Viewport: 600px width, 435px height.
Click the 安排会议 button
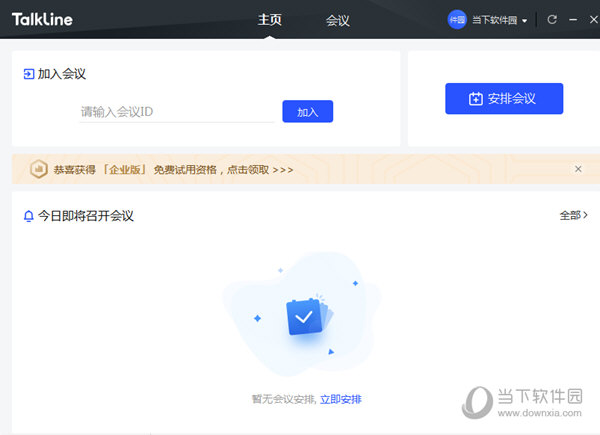pyautogui.click(x=504, y=99)
